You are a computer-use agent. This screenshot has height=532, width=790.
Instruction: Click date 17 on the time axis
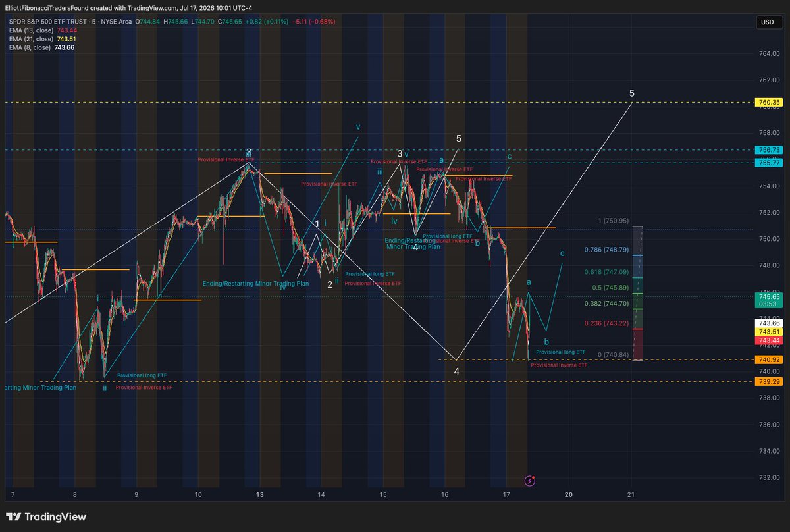[x=506, y=494]
